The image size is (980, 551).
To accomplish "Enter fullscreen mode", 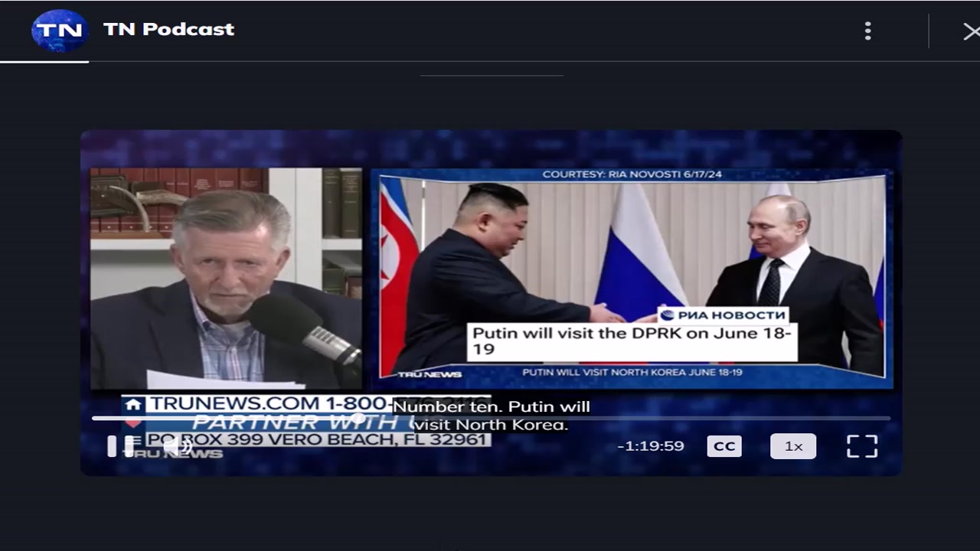I will point(862,446).
